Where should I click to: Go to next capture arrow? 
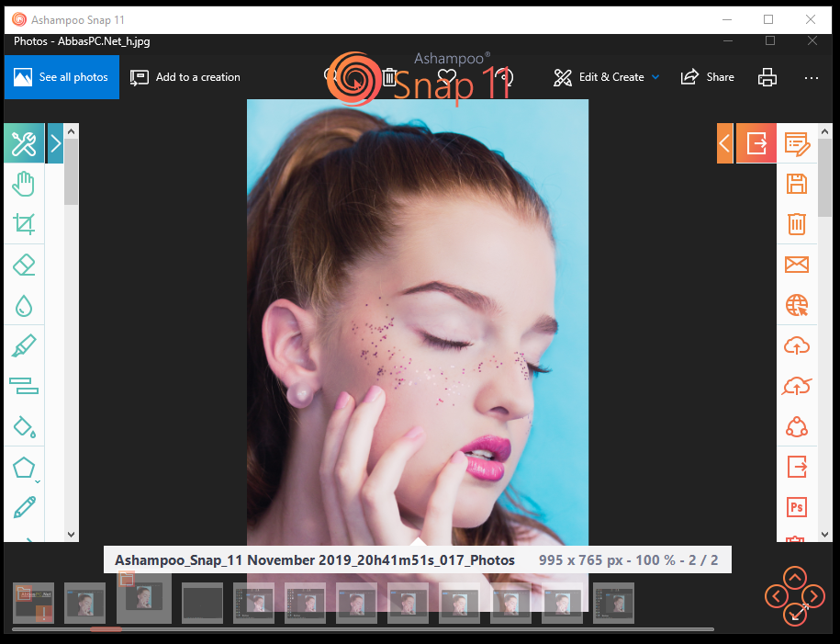click(813, 595)
